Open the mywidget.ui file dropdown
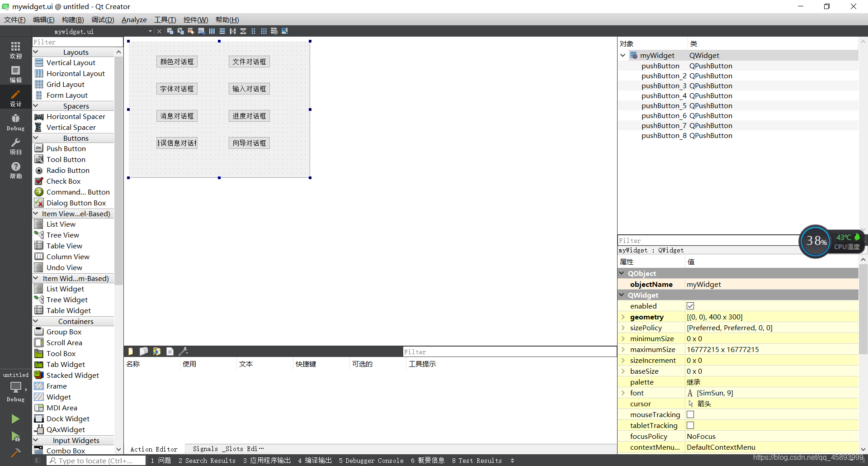 click(150, 31)
